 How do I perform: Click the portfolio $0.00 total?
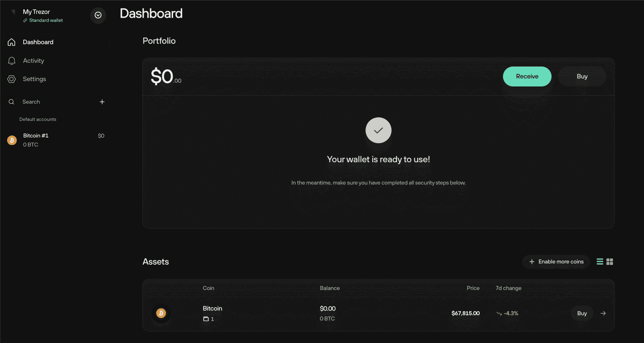166,76
